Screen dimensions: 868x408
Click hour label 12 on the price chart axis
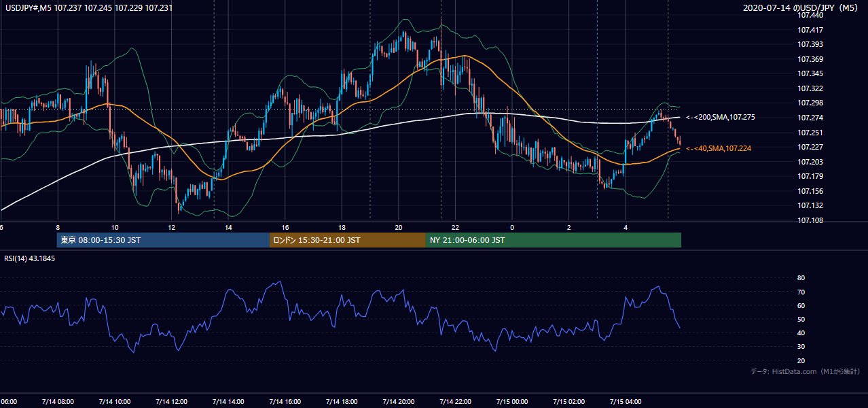pyautogui.click(x=172, y=228)
